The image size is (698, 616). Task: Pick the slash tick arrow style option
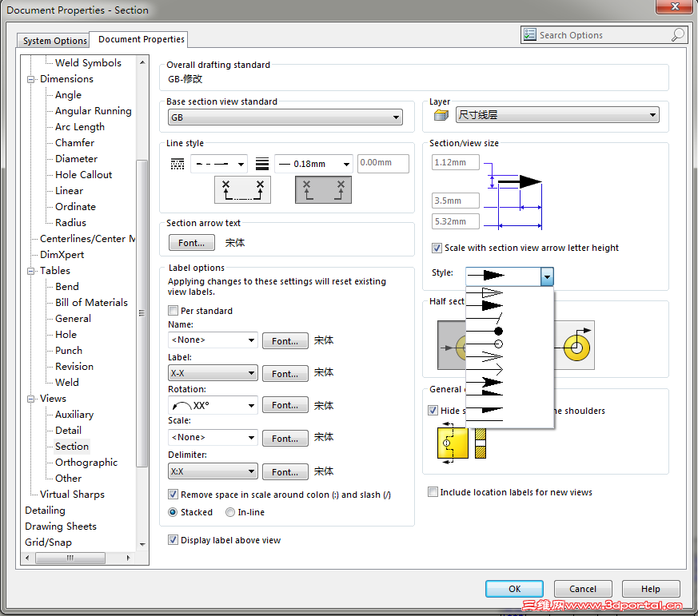click(485, 319)
